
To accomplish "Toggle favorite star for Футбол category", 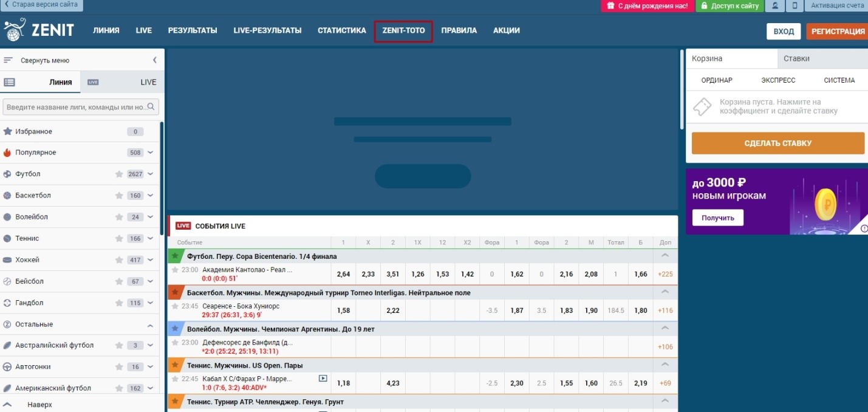I will click(119, 174).
